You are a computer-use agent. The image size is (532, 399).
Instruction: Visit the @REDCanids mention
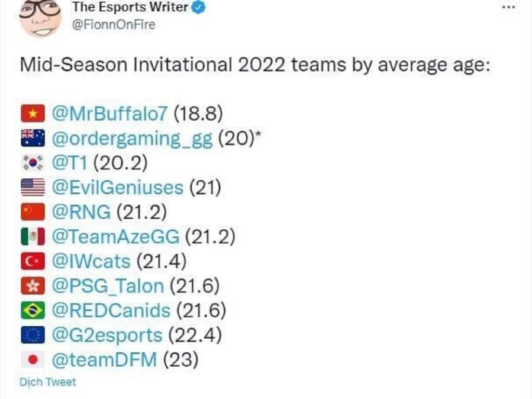point(111,311)
